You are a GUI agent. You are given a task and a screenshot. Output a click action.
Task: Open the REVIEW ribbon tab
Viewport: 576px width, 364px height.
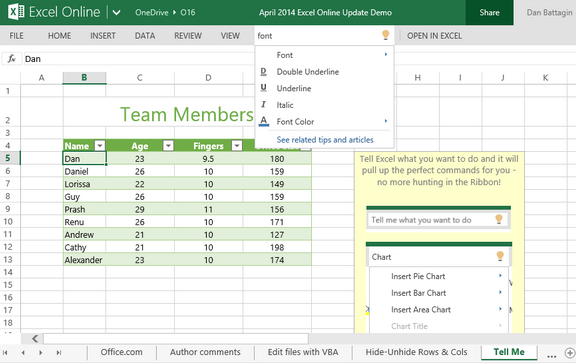click(x=188, y=36)
